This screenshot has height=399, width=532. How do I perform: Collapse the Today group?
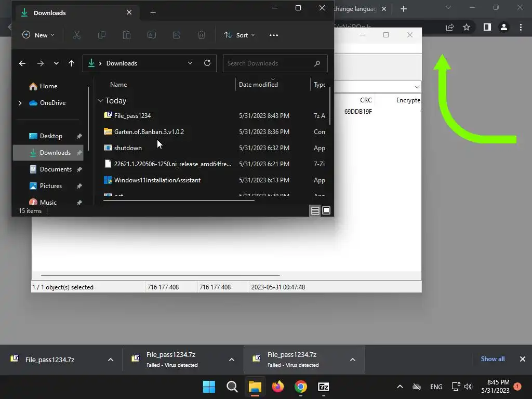100,101
